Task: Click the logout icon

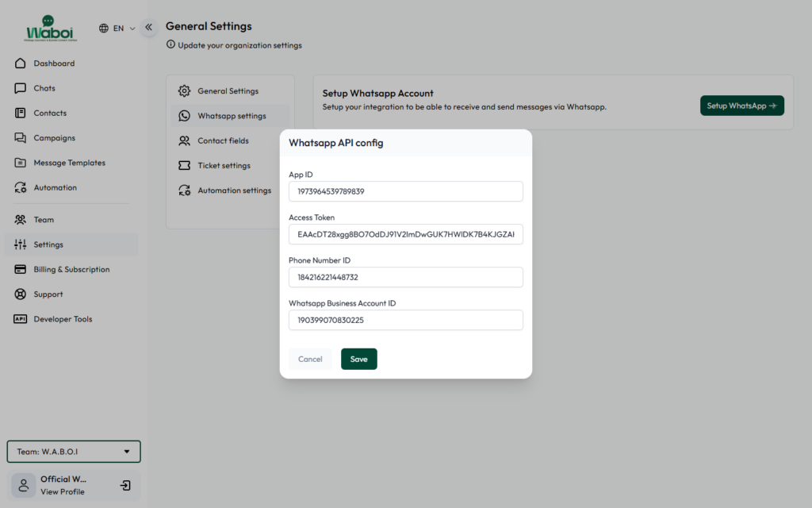Action: 125,486
